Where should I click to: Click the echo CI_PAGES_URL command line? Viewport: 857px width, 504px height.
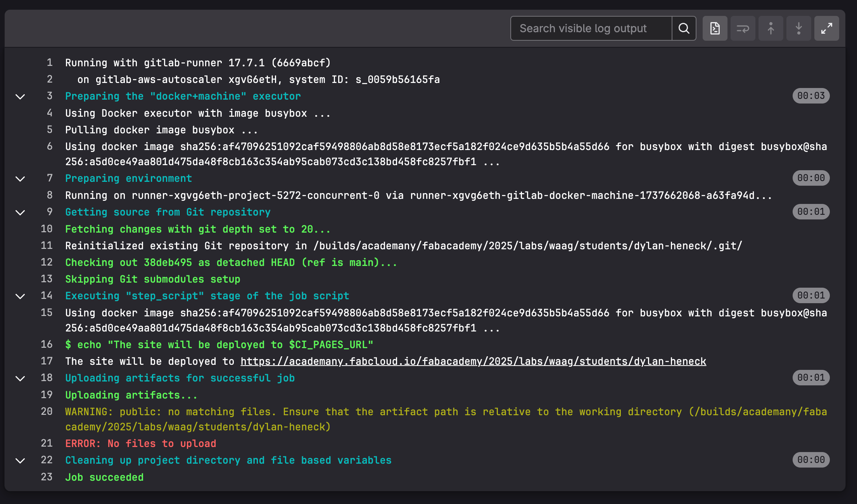coord(219,345)
